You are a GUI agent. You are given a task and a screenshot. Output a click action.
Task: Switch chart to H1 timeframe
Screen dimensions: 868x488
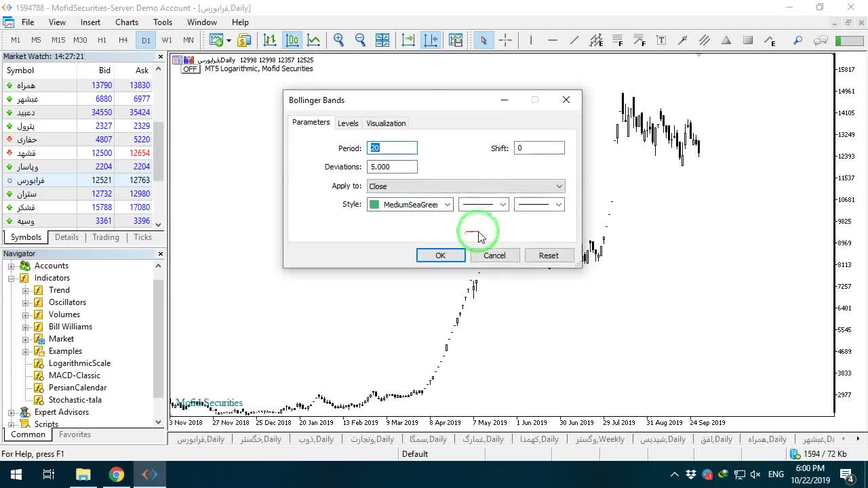coord(102,40)
